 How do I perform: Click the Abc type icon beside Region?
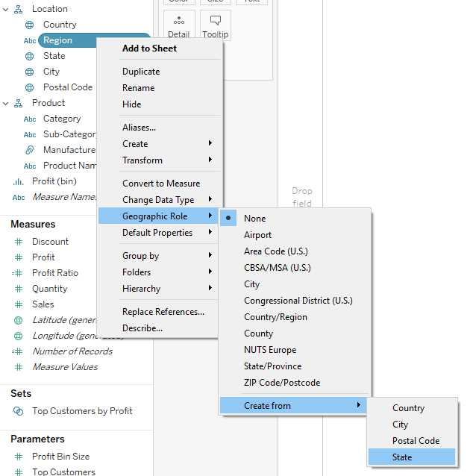30,41
